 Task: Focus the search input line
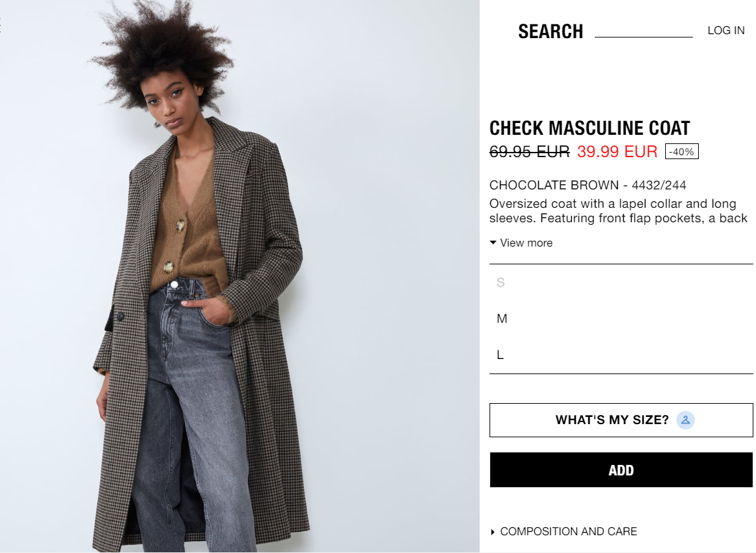pos(643,32)
